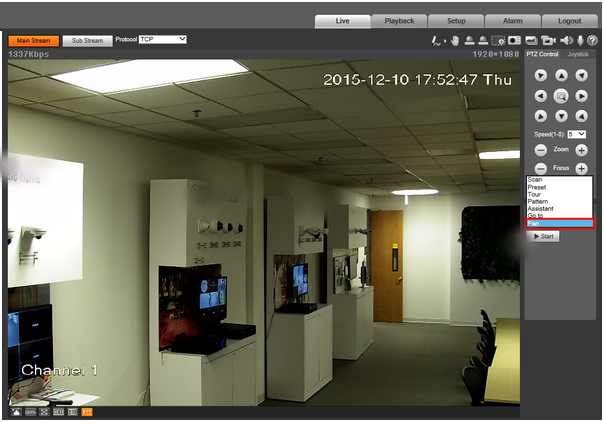This screenshot has height=422, width=604.
Task: Toggle the orange PTZ button below the video
Action: coord(87,412)
